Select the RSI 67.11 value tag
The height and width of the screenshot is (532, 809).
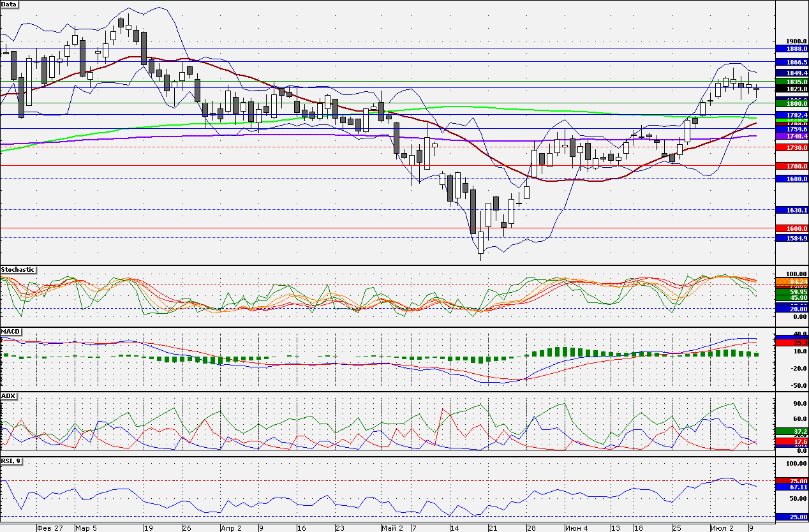tap(792, 487)
